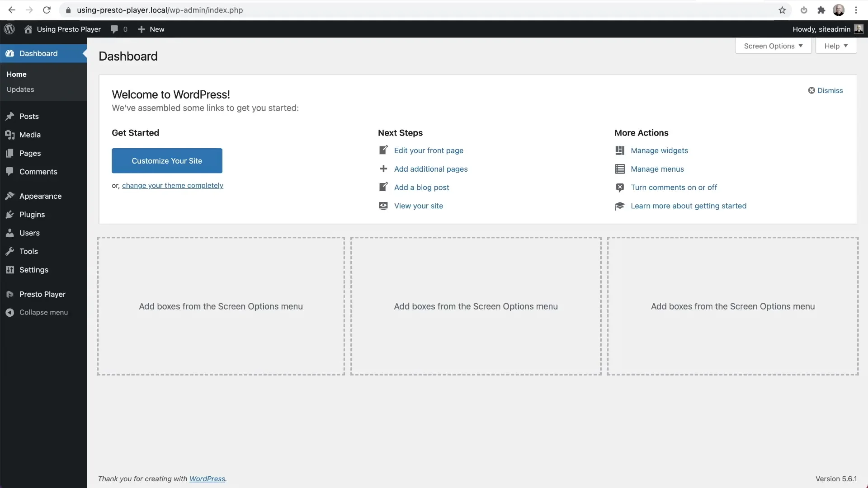Image resolution: width=868 pixels, height=488 pixels.
Task: Open the Presto Player menu label
Action: coord(42,294)
